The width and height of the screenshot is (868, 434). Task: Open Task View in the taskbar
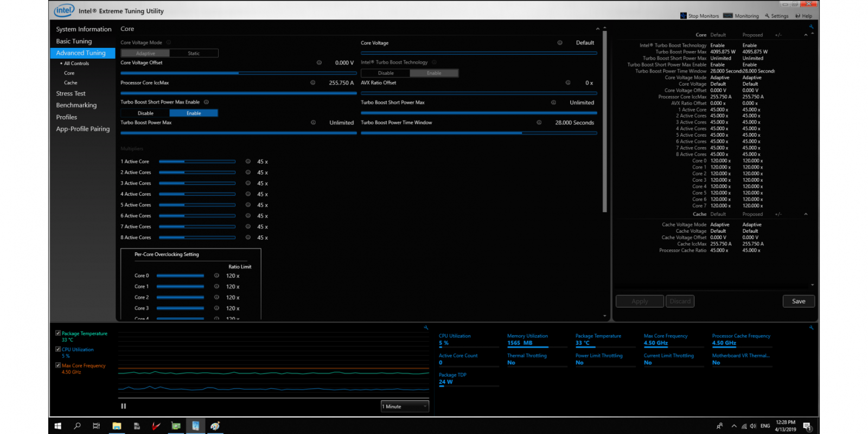tap(97, 426)
